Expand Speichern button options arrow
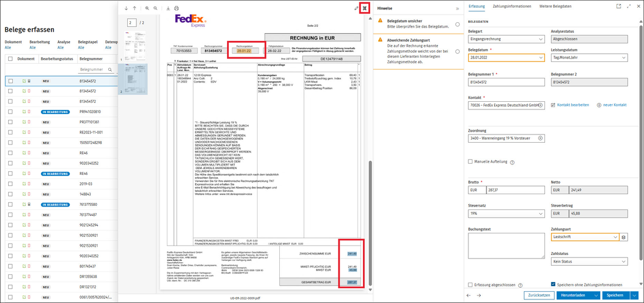This screenshot has width=644, height=303. pyautogui.click(x=635, y=295)
